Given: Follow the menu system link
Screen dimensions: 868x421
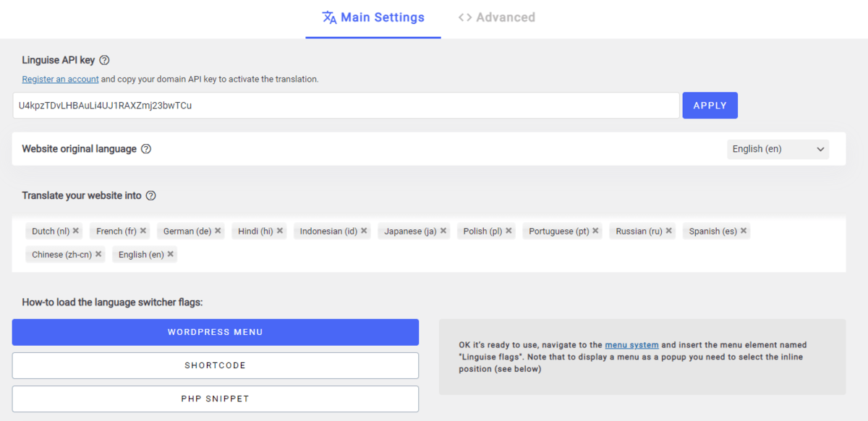Looking at the screenshot, I should point(631,345).
